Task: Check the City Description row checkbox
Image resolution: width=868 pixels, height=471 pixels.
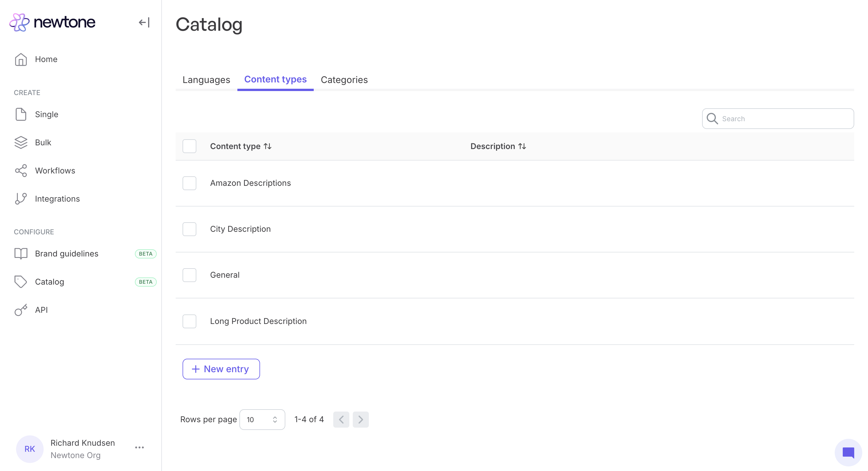Action: 189,229
